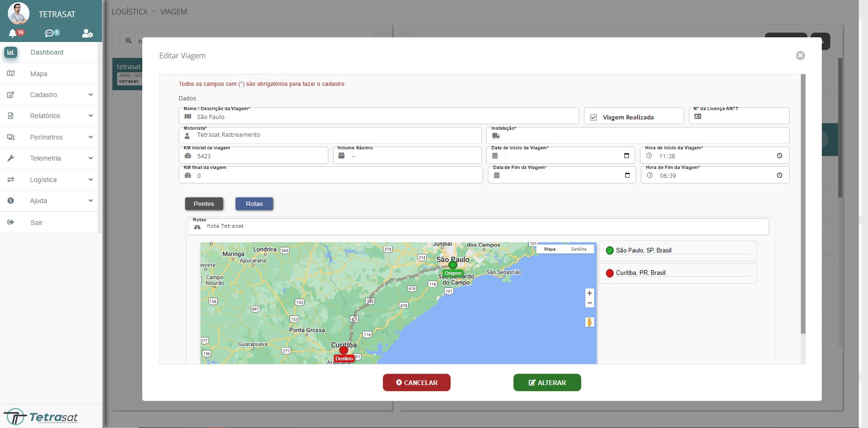Open clock picker for Hora de Fim
The height and width of the screenshot is (428, 868).
779,175
